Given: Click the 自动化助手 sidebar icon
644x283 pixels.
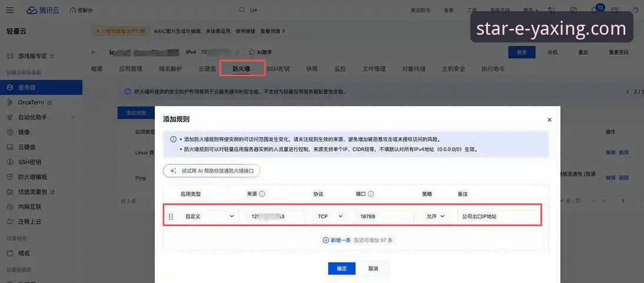Looking at the screenshot, I should tap(10, 117).
